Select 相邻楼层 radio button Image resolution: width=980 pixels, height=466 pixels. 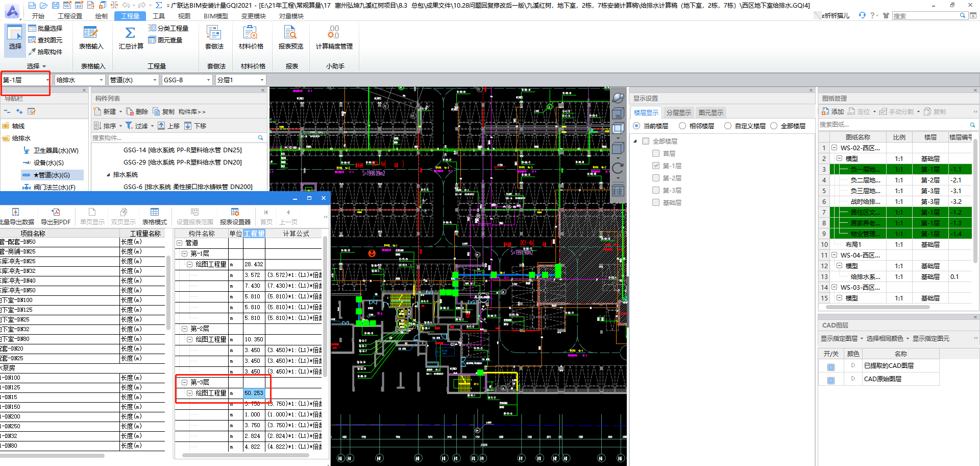pos(682,126)
